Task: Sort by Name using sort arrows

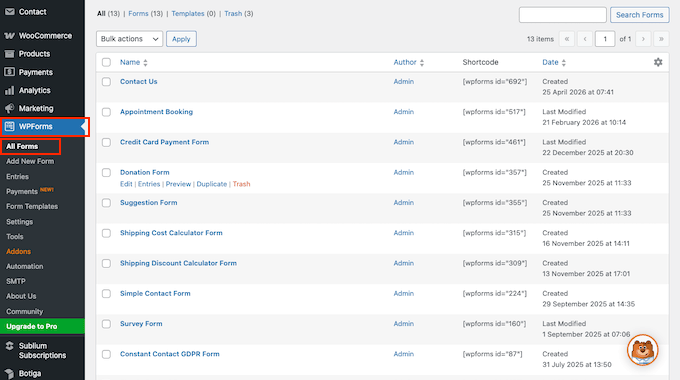Action: pos(145,62)
